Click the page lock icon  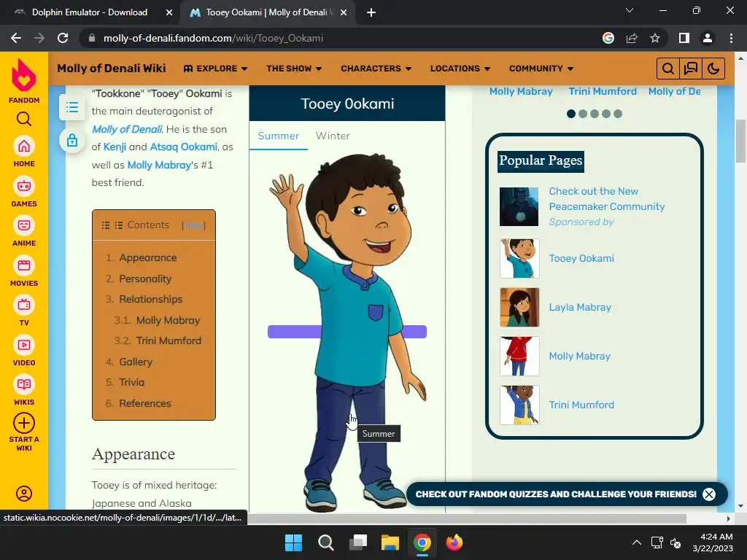pyautogui.click(x=72, y=140)
